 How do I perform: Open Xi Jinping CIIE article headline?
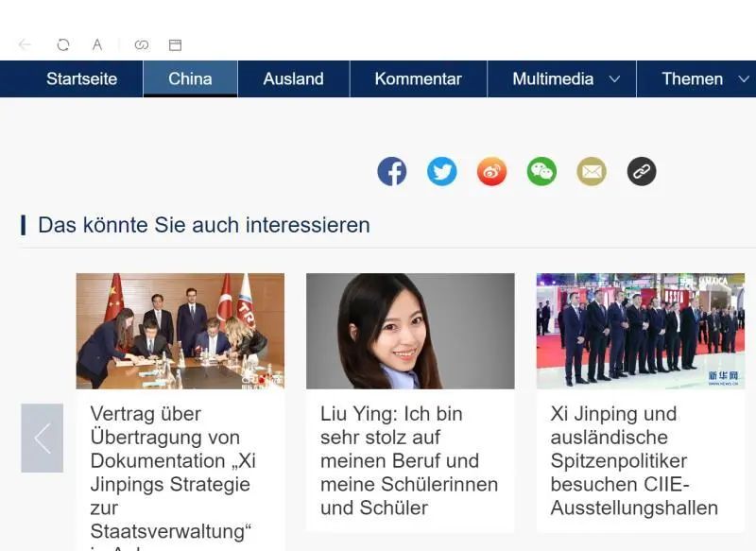634,460
